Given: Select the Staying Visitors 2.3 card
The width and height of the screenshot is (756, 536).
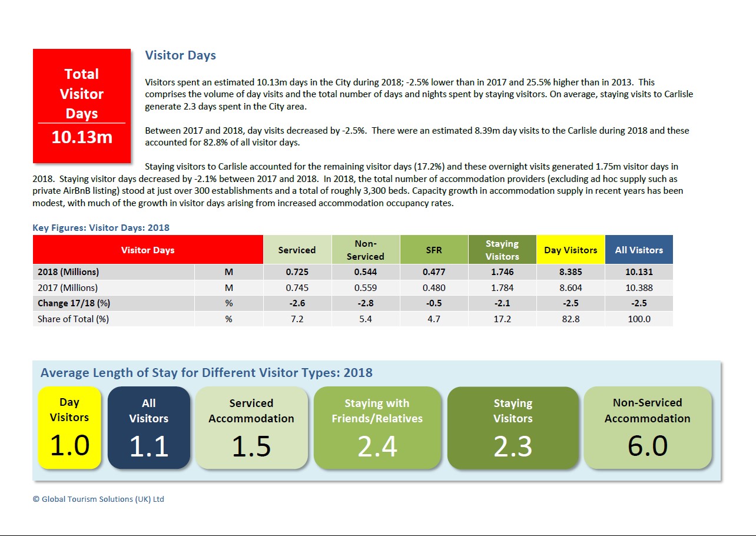Looking at the screenshot, I should click(513, 428).
